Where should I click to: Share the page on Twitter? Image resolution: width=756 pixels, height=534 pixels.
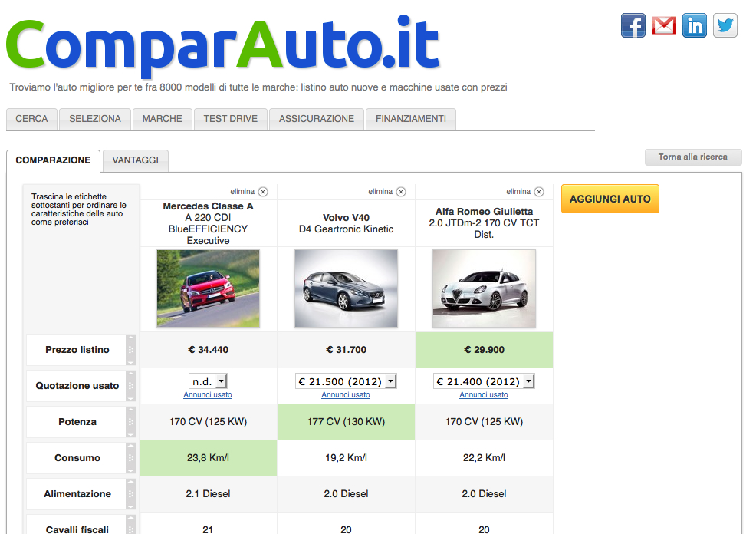(725, 25)
